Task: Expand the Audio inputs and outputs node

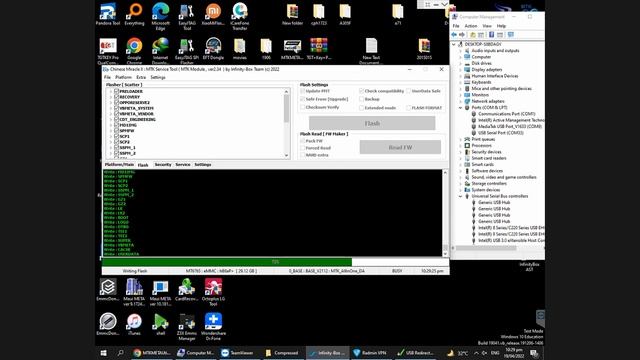Action: pyautogui.click(x=460, y=51)
